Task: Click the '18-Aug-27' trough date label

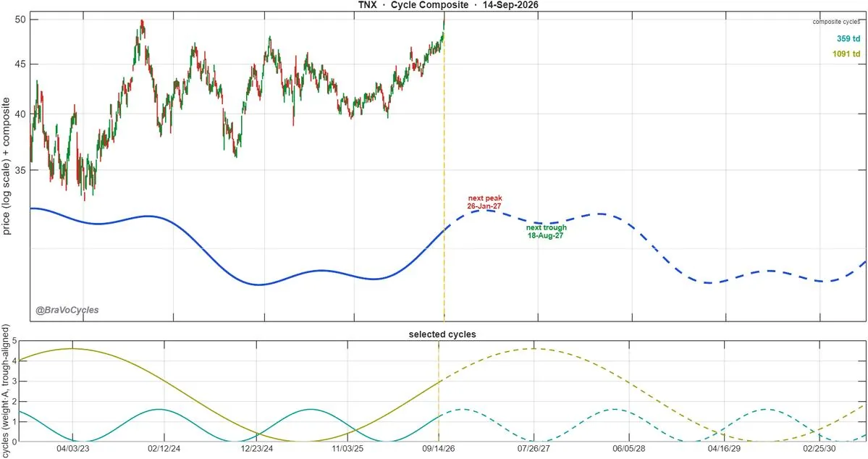Action: point(546,235)
